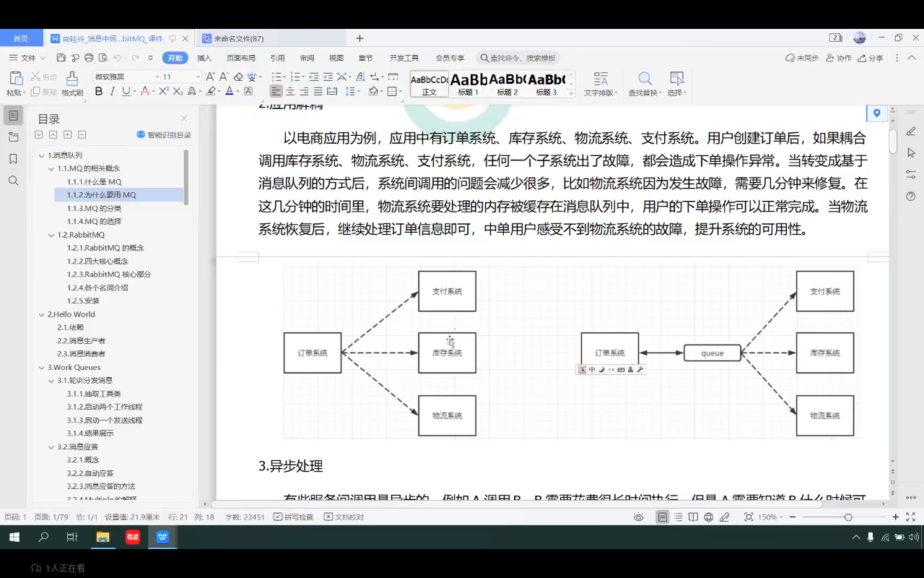Click the Print icon in quick toolbar
This screenshot has width=924, height=578.
tap(89, 58)
